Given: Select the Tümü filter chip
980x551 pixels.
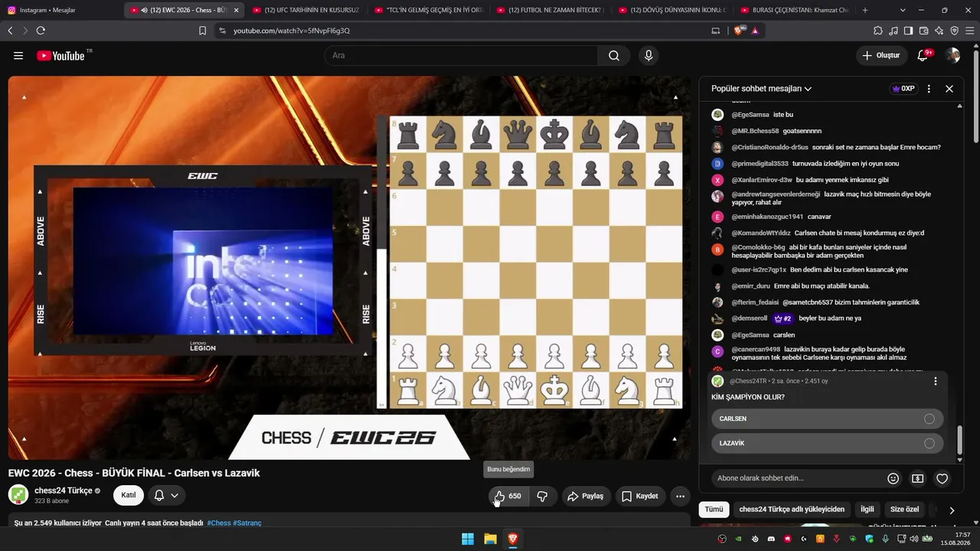Looking at the screenshot, I should (x=714, y=509).
